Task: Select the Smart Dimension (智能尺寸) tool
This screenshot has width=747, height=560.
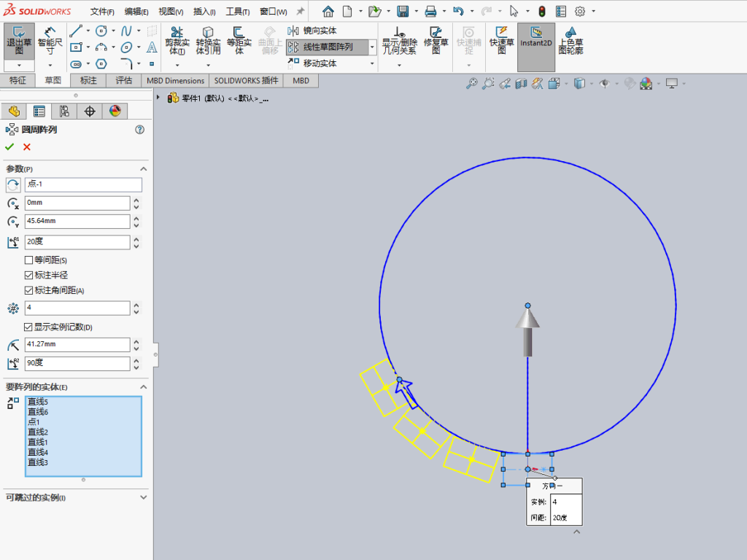Action: click(50, 41)
